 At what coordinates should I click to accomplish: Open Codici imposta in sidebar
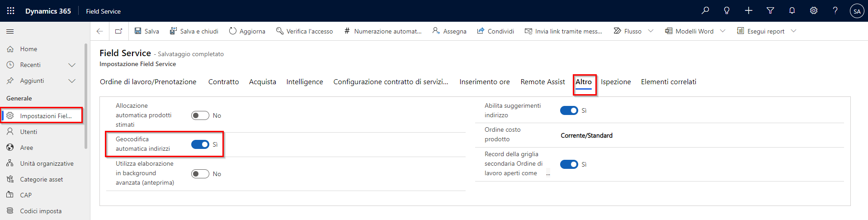tap(42, 211)
